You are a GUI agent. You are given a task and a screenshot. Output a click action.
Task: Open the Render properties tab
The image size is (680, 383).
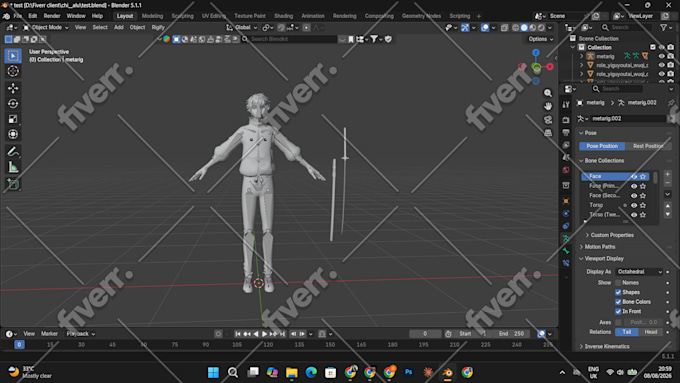[x=566, y=120]
